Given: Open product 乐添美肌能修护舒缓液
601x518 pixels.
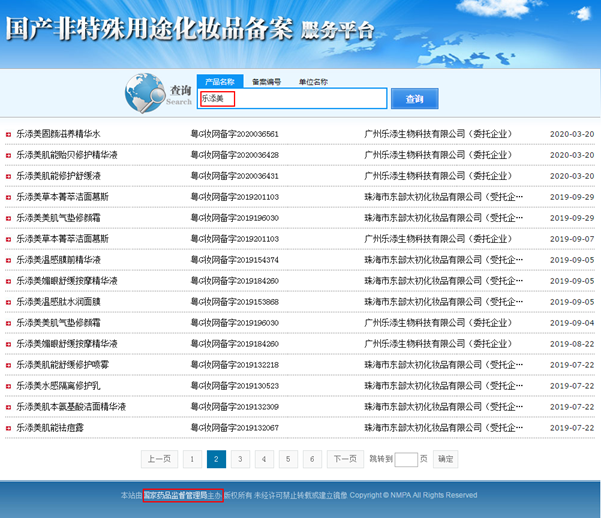Looking at the screenshot, I should (58, 176).
